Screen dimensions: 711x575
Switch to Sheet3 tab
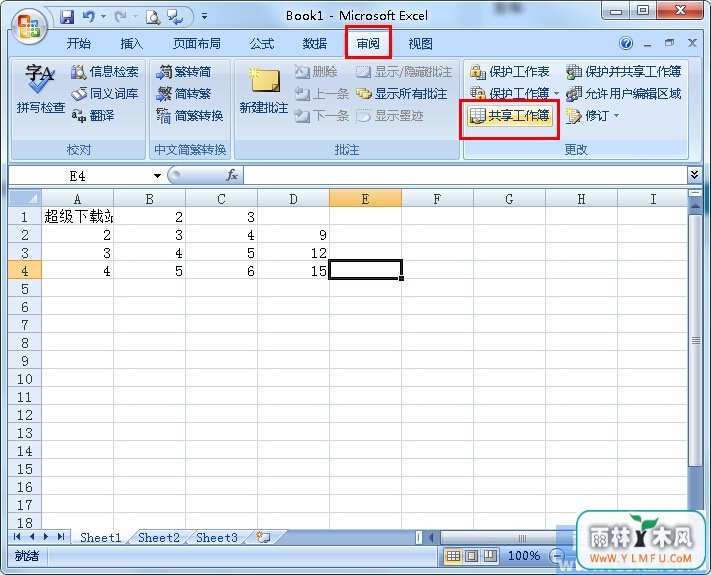217,538
